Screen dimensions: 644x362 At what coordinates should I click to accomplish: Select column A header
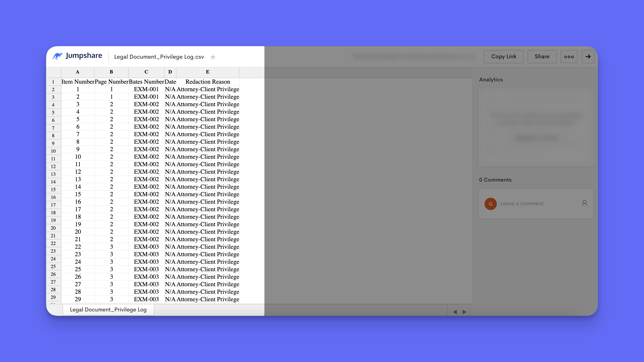[x=77, y=72]
